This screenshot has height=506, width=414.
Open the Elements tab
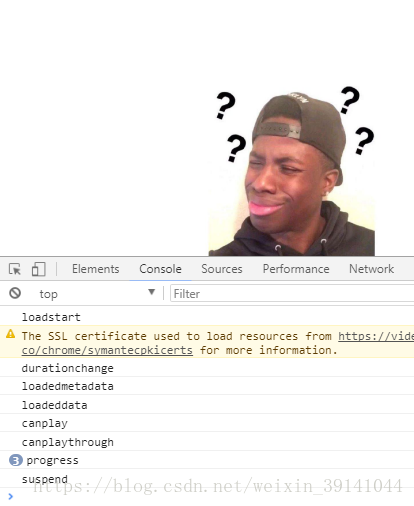pos(96,269)
